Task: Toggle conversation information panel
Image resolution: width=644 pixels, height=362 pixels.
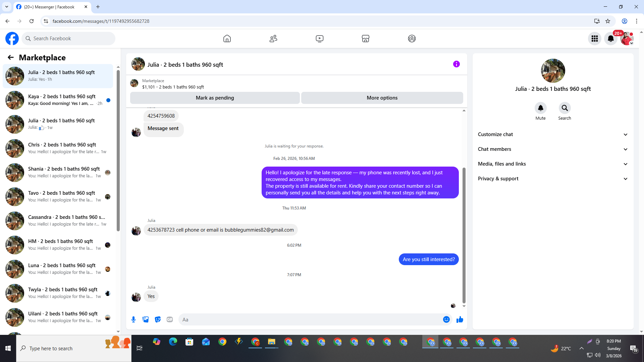Action: (456, 64)
